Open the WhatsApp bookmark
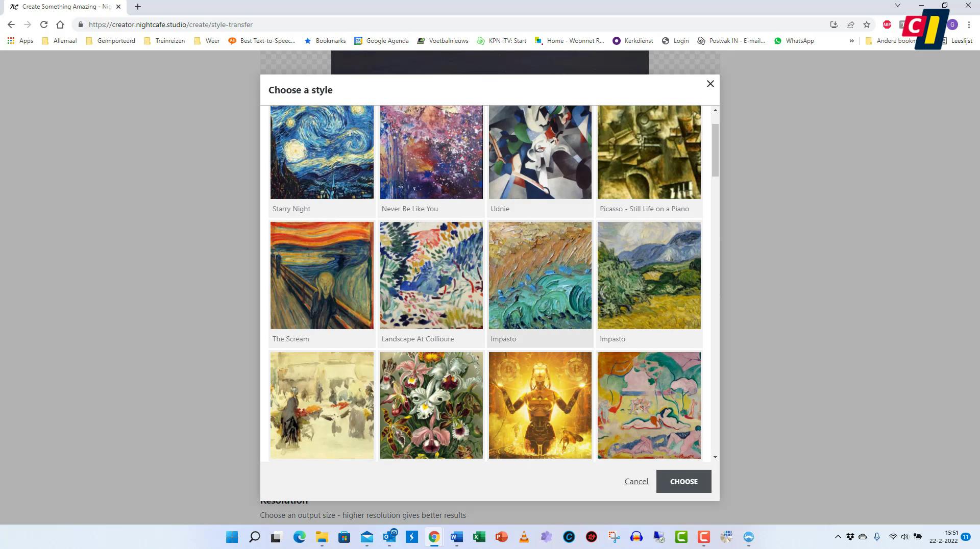The height and width of the screenshot is (549, 980). [794, 41]
